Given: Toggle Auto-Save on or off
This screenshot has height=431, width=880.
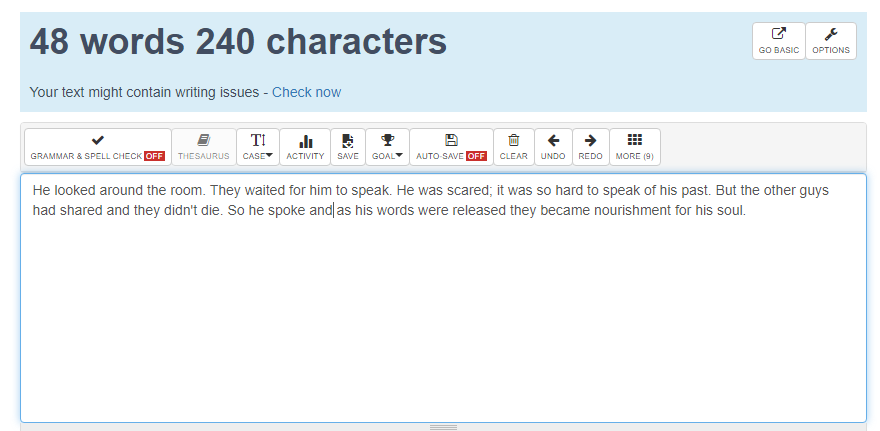Looking at the screenshot, I should [x=451, y=147].
